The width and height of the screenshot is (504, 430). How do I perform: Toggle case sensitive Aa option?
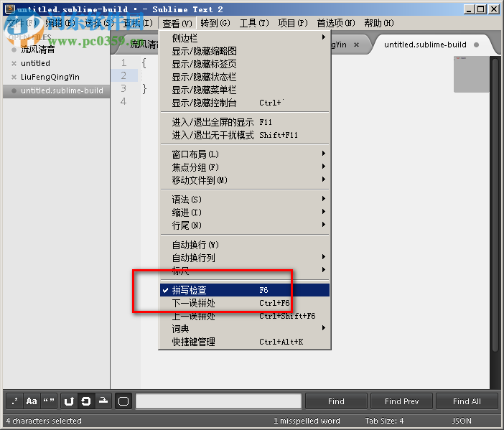tap(32, 401)
